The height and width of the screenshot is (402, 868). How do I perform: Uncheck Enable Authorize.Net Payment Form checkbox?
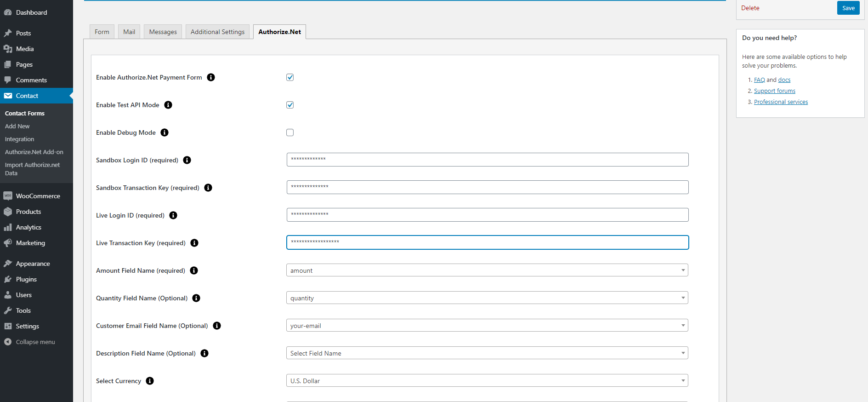tap(290, 77)
